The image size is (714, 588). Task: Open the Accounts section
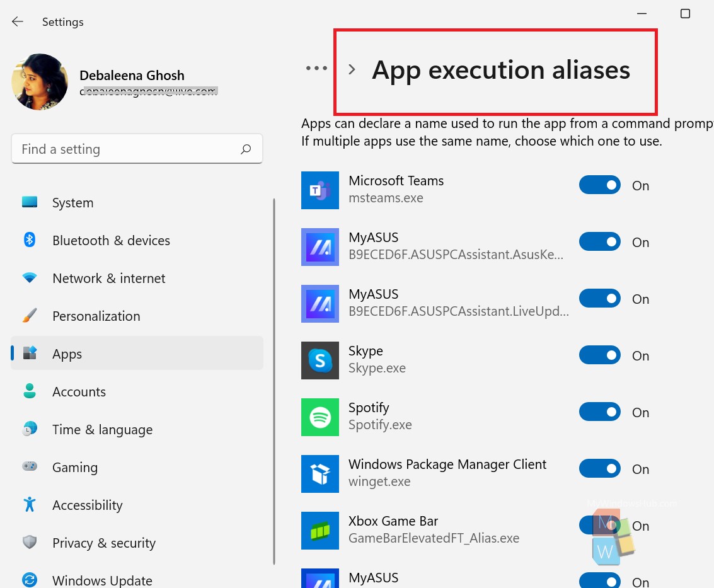coord(79,391)
